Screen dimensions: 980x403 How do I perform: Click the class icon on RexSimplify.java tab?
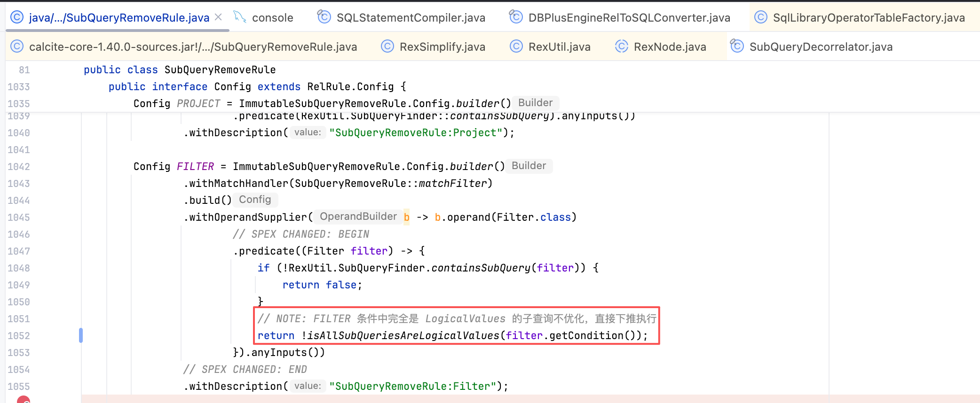[387, 46]
